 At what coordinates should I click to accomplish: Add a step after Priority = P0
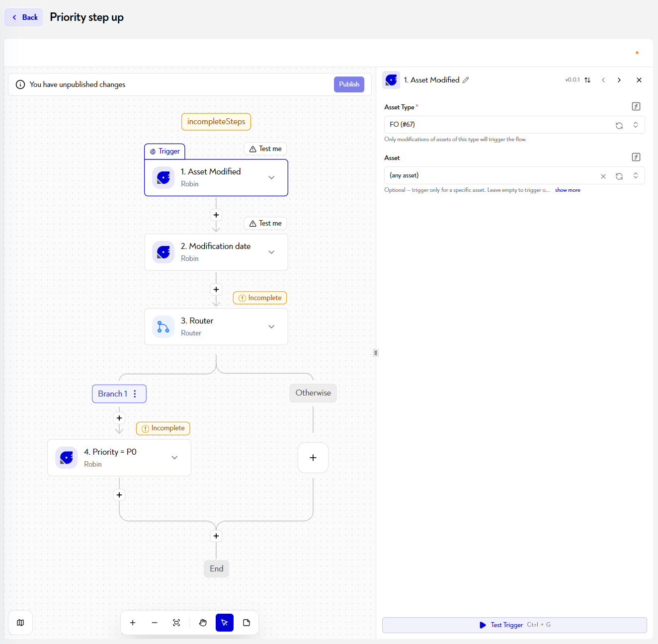point(119,495)
